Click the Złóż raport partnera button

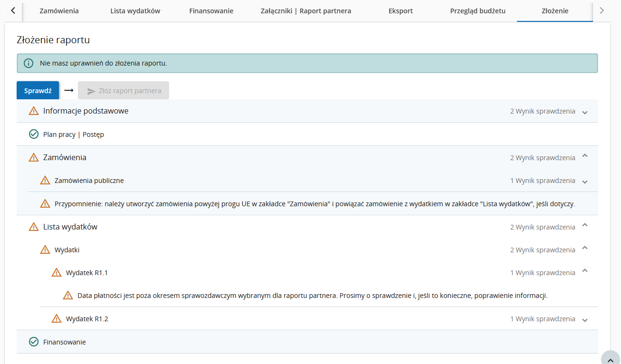tap(124, 91)
